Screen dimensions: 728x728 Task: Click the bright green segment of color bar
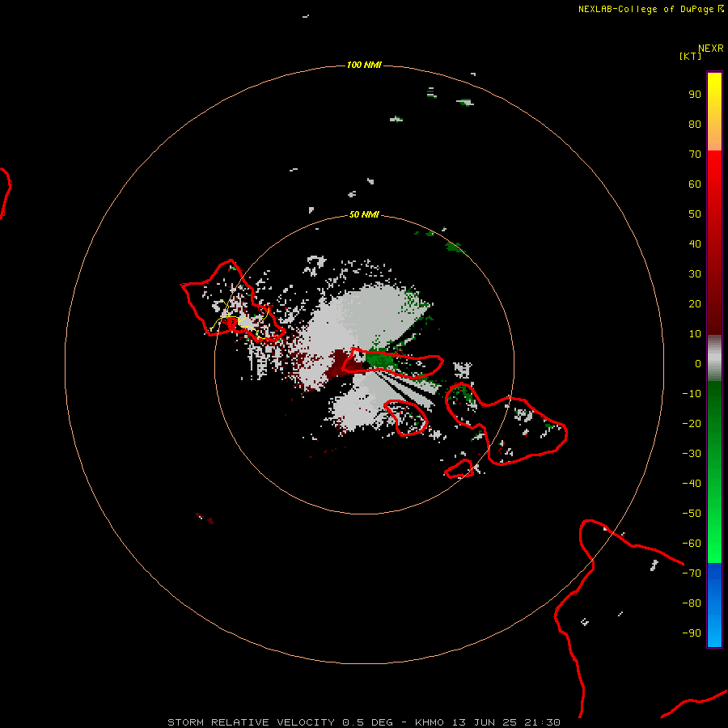click(x=714, y=472)
